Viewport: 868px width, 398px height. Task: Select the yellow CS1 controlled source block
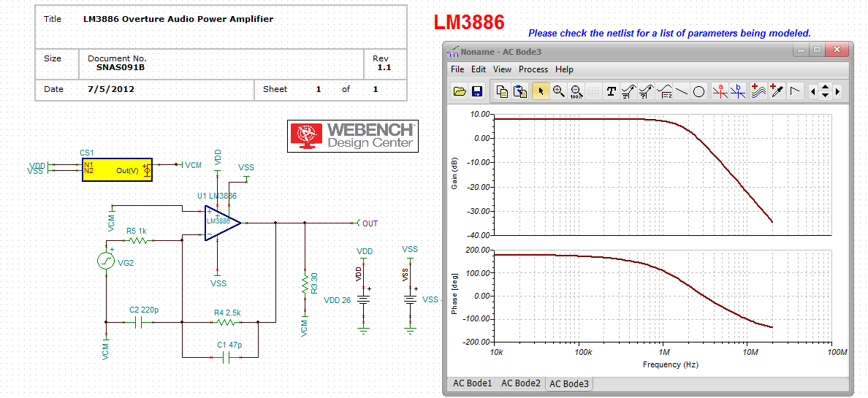pos(117,170)
